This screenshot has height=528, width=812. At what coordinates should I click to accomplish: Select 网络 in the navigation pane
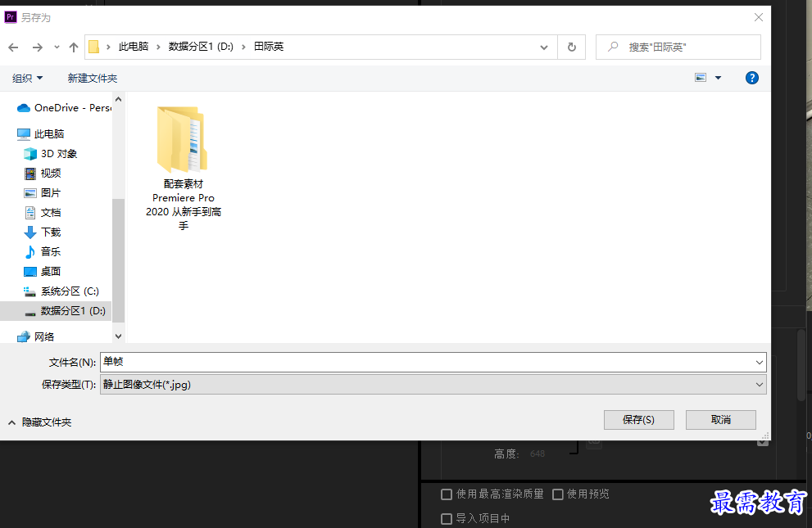36,336
